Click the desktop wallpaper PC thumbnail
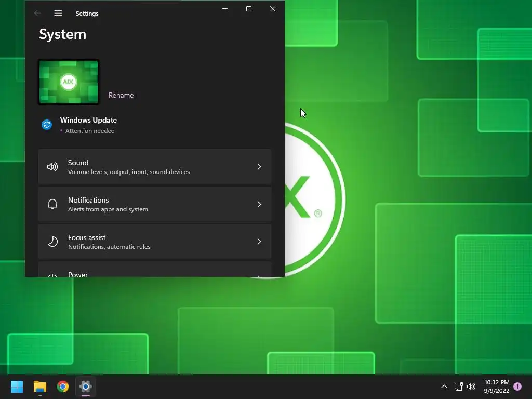The width and height of the screenshot is (532, 399). pyautogui.click(x=69, y=82)
